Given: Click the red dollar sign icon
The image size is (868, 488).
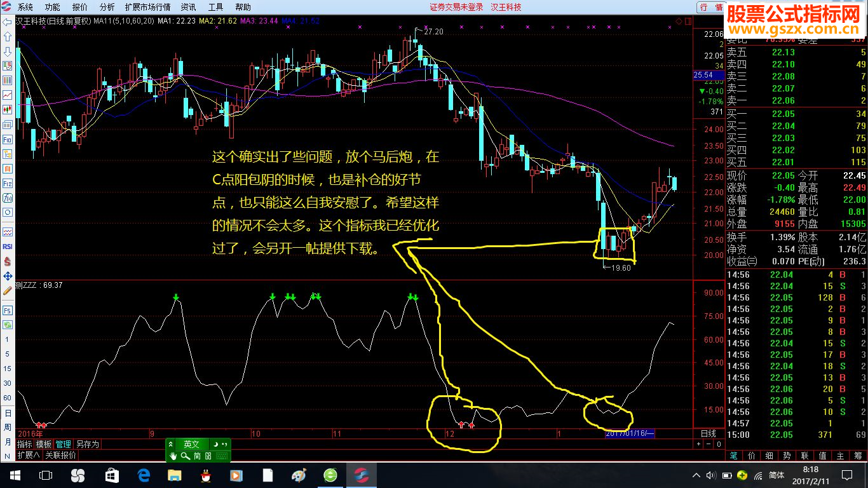Looking at the screenshot, I should pos(8,261).
